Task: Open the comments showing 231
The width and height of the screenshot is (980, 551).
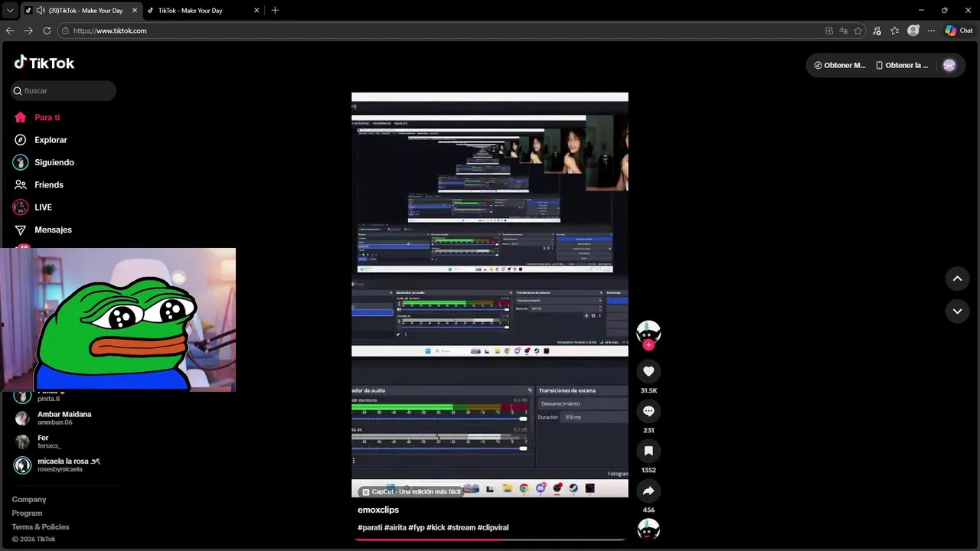Action: click(x=648, y=411)
